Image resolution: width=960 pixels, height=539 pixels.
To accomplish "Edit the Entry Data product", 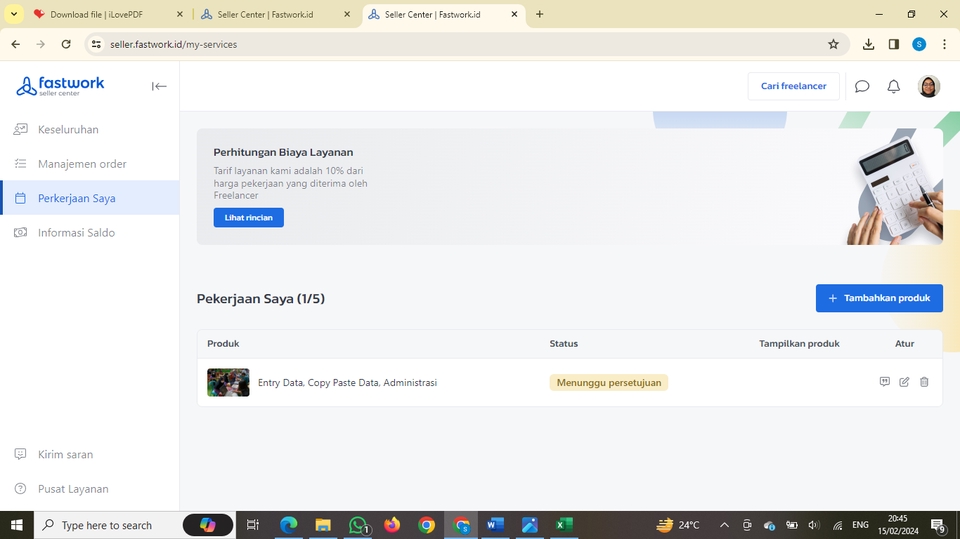I will click(904, 382).
